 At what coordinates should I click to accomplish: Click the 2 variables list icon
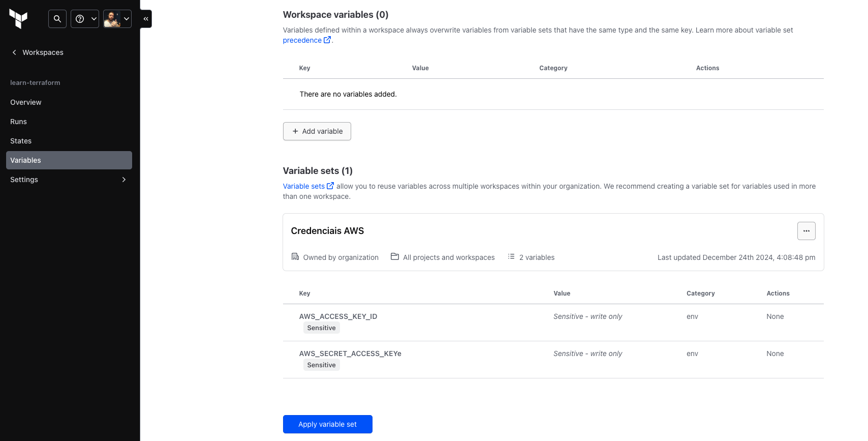511,257
